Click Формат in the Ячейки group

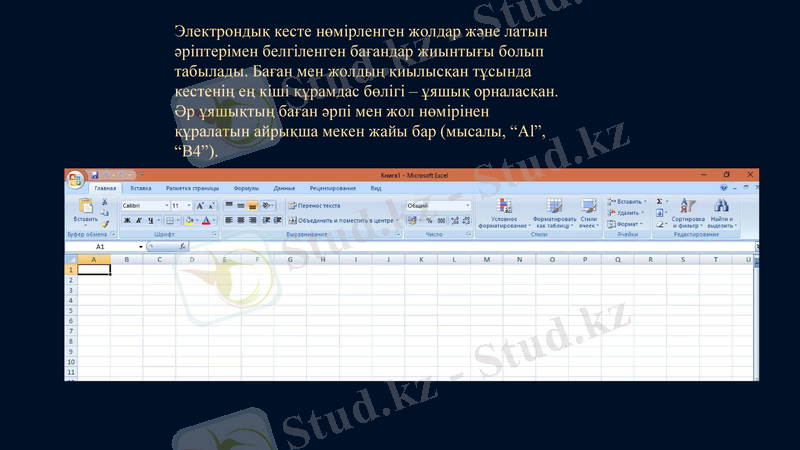(x=625, y=224)
